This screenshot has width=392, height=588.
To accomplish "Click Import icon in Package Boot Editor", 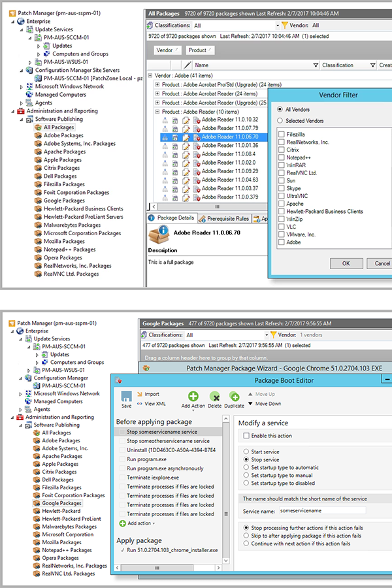I will click(140, 394).
